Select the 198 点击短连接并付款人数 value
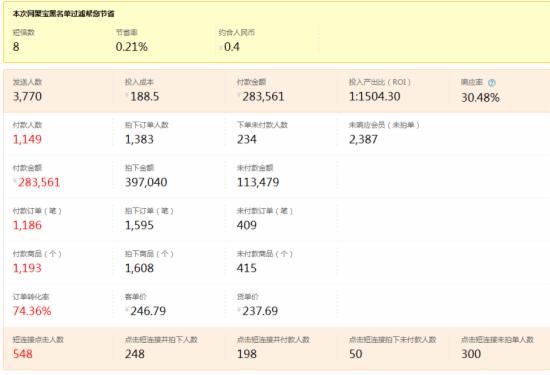Viewport: 550px width, 375px height. point(247,354)
